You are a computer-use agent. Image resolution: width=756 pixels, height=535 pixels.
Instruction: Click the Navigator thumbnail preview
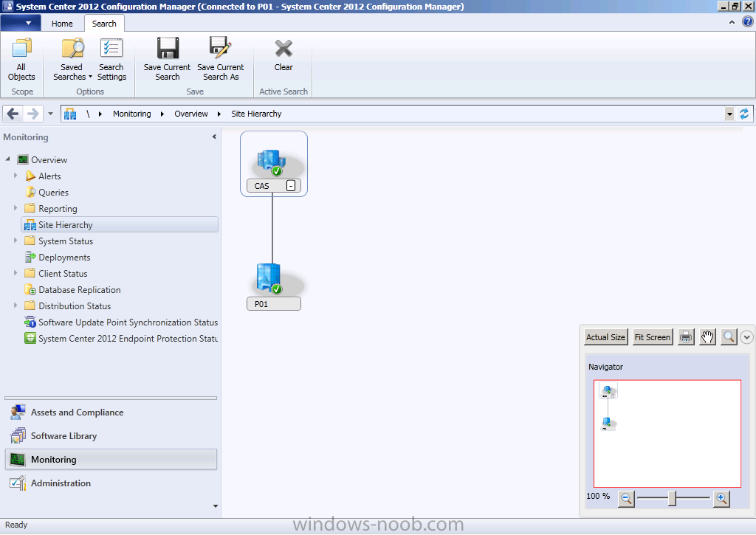tap(667, 434)
